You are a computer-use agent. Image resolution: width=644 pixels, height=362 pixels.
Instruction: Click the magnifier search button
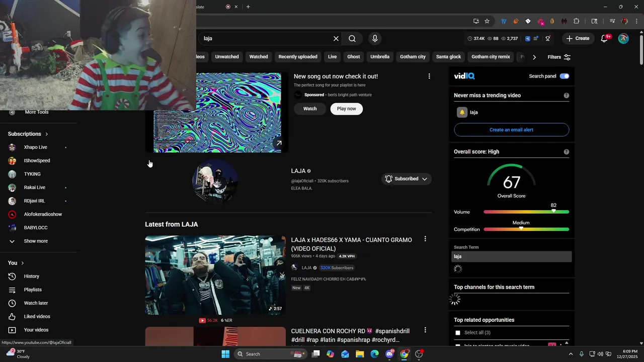(x=352, y=39)
